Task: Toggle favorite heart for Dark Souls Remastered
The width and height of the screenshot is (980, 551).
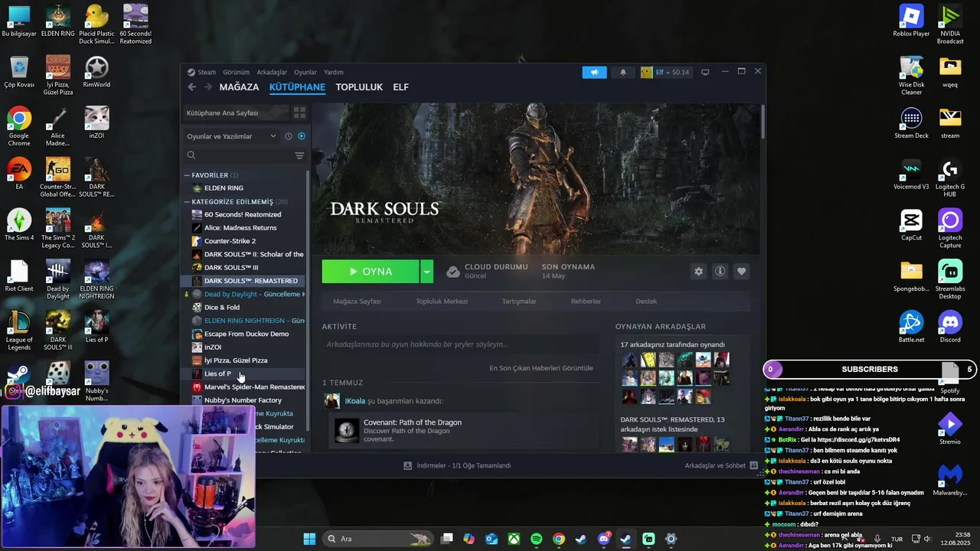Action: click(741, 271)
